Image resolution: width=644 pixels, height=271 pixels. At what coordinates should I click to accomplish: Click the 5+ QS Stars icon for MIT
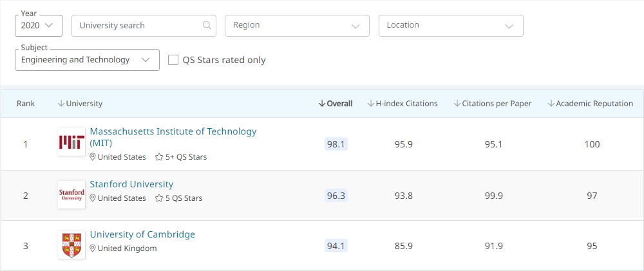(x=159, y=157)
